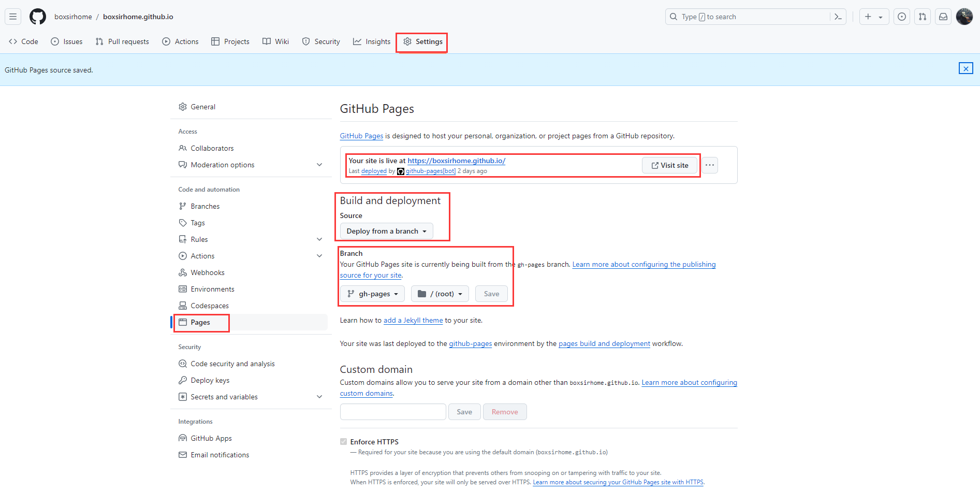Click the GitHub Pages documentation link
This screenshot has height=491, width=980.
(361, 136)
